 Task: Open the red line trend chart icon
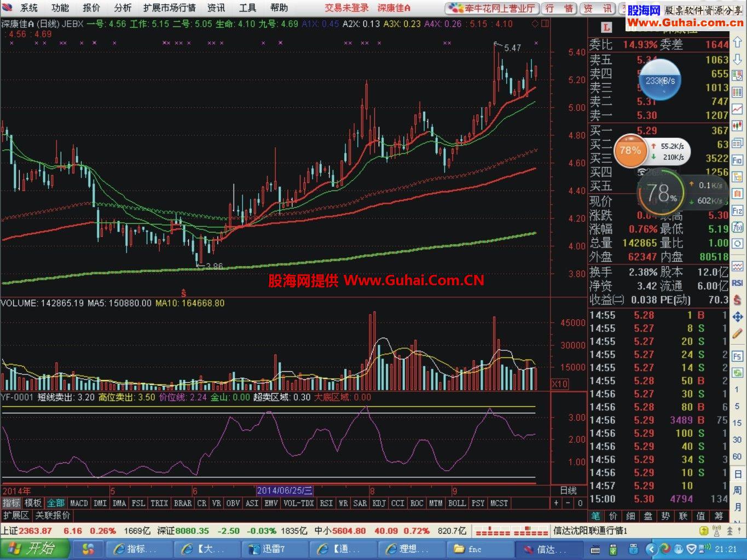[x=738, y=108]
